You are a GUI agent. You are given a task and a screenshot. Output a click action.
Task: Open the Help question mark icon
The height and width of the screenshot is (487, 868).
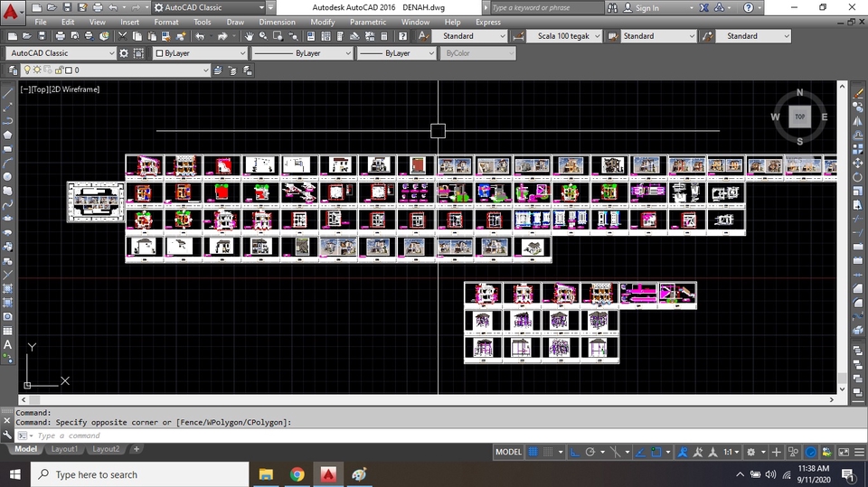403,36
